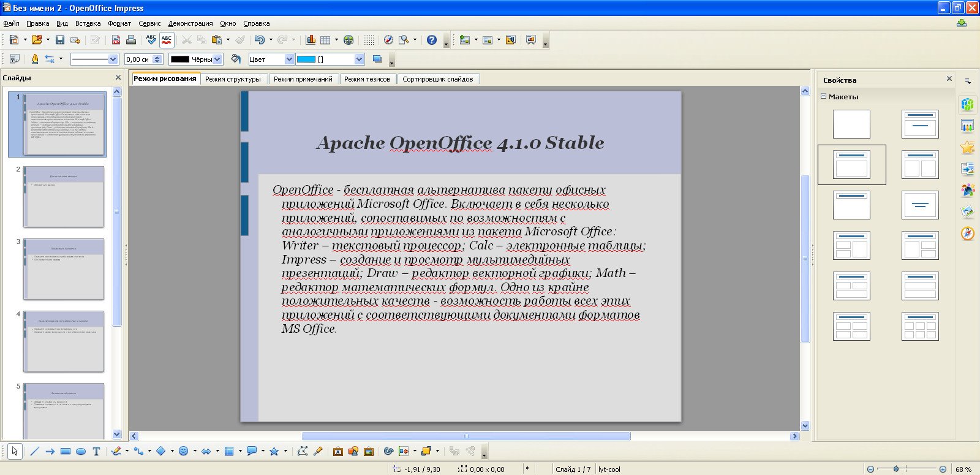980x475 pixels.
Task: Switch to the Режим структуры tab
Action: 233,79
